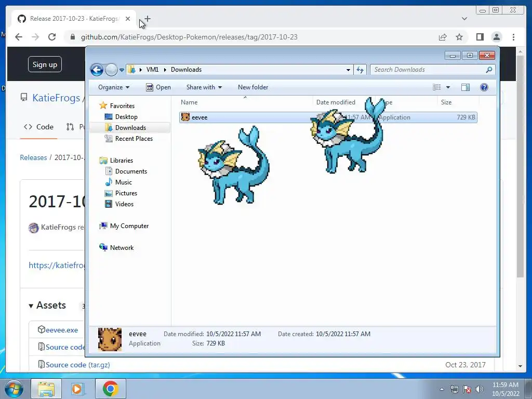Collapse the Assets section triangle

coord(31,305)
